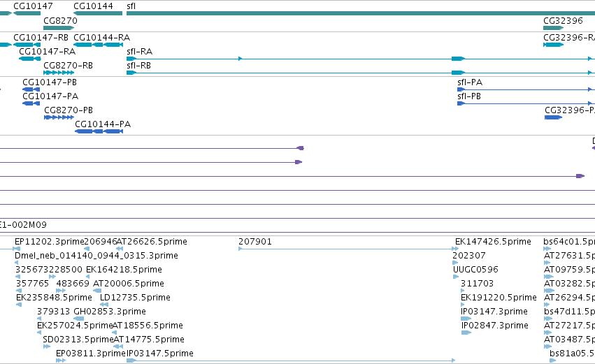Select the CG32396 gene label
The height and width of the screenshot is (364, 595).
tap(563, 20)
